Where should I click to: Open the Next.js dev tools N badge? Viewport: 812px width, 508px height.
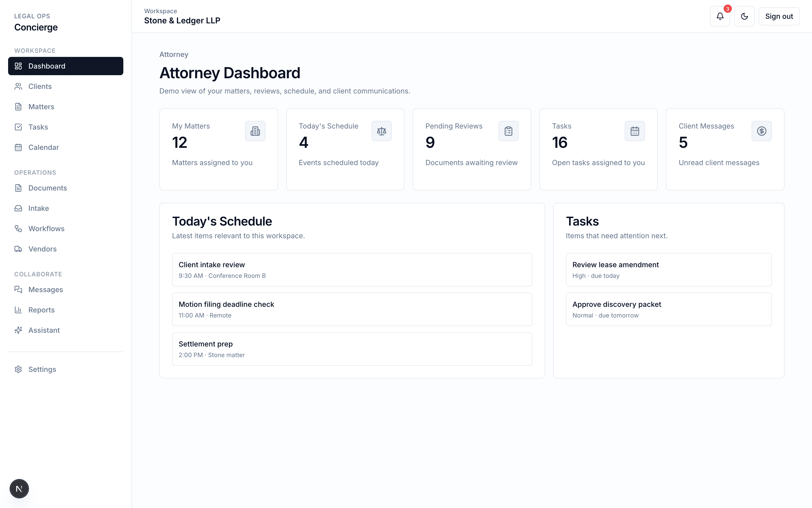click(19, 488)
